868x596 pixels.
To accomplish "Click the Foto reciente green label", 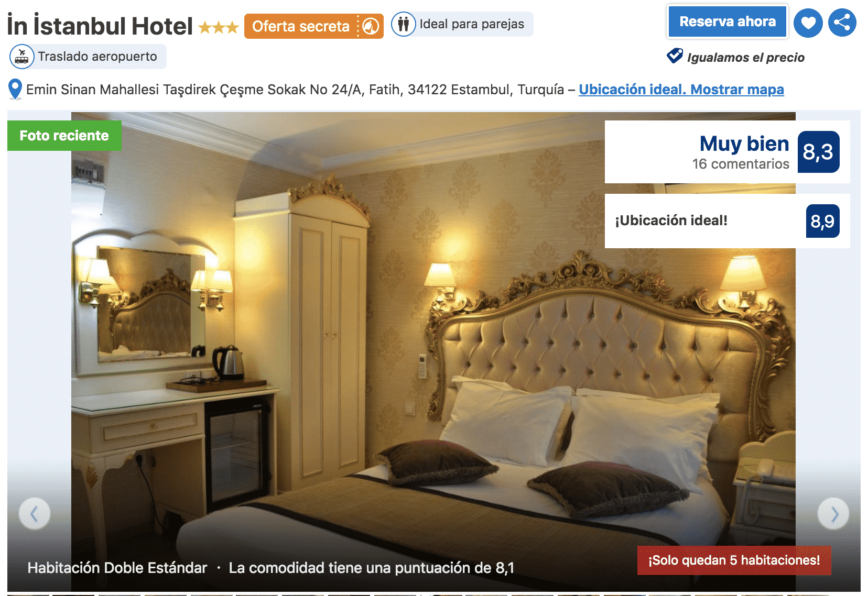I will [x=64, y=136].
